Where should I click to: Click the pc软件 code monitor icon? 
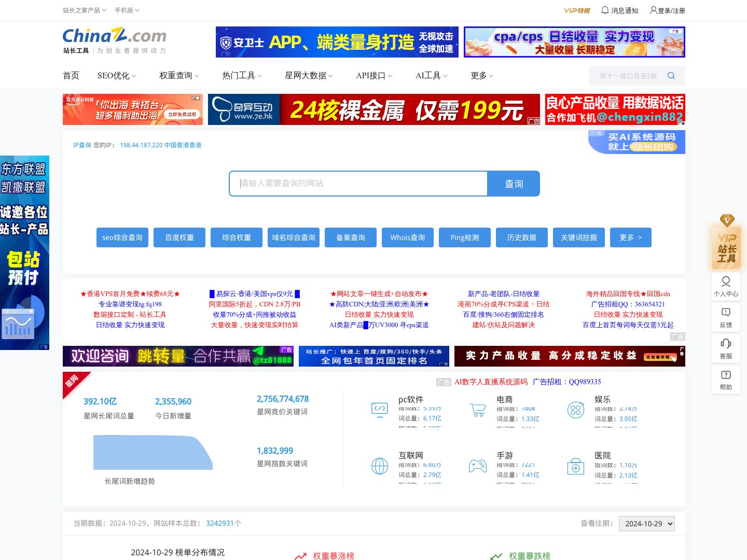click(x=380, y=410)
